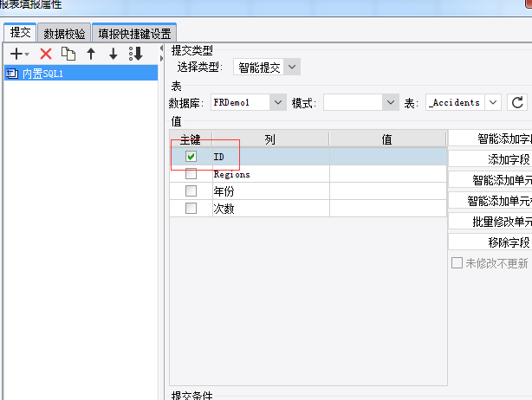
Task: Click the value cell for 次数 row
Action: point(388,209)
